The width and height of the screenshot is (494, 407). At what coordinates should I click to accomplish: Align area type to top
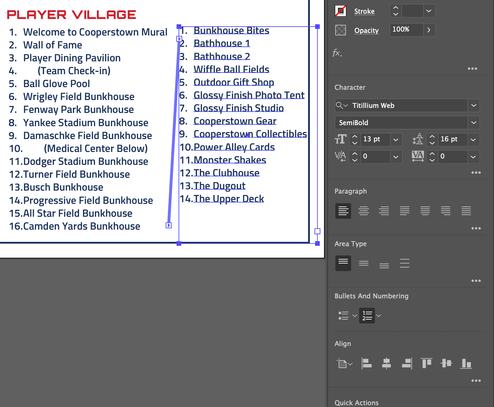click(x=343, y=263)
